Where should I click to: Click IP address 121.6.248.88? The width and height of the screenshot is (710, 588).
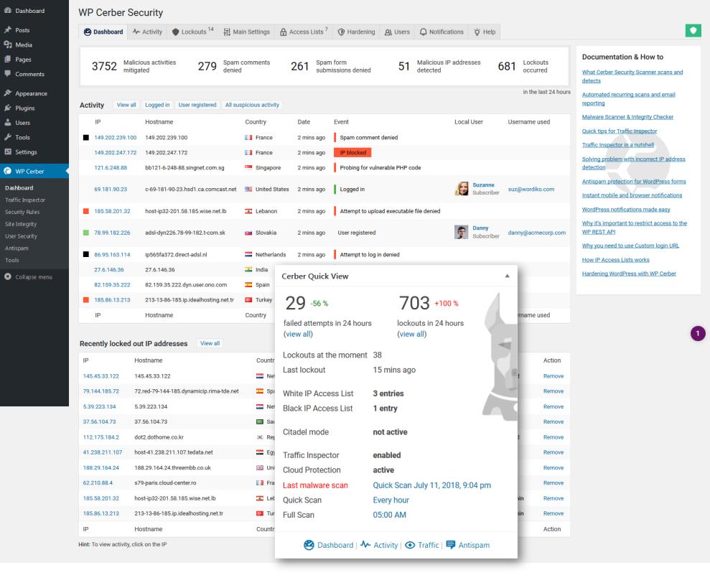(x=111, y=167)
